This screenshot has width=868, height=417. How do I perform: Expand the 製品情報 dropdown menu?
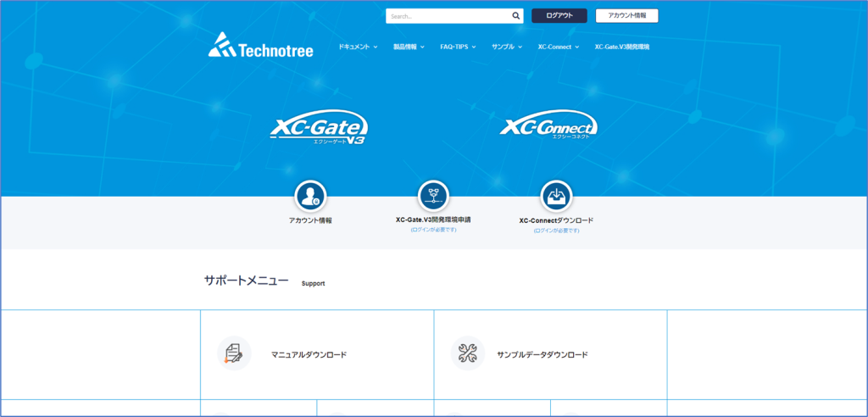[x=415, y=47]
